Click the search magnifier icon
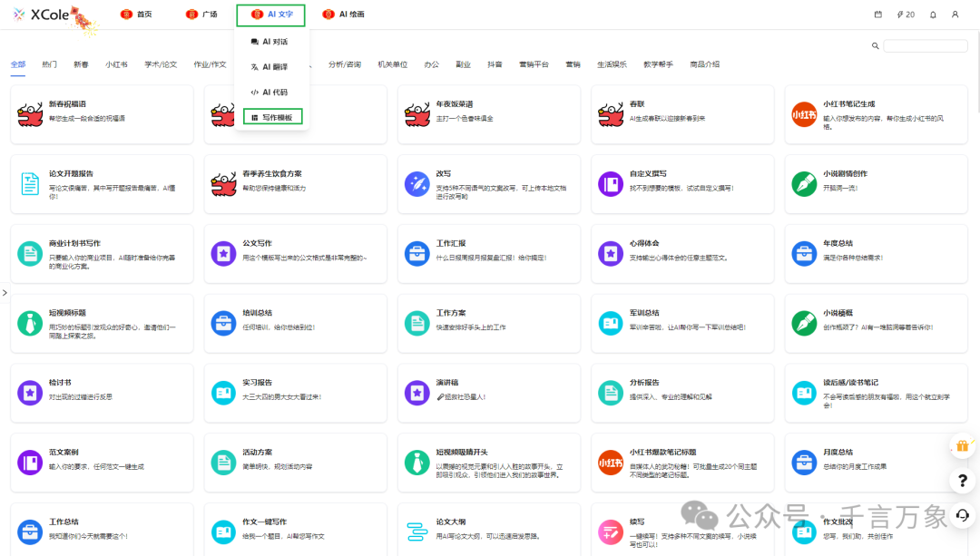 (876, 45)
